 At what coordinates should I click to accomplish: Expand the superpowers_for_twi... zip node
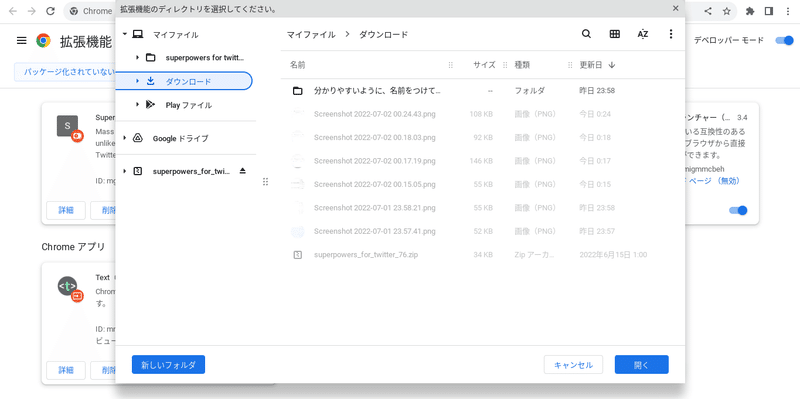(124, 171)
